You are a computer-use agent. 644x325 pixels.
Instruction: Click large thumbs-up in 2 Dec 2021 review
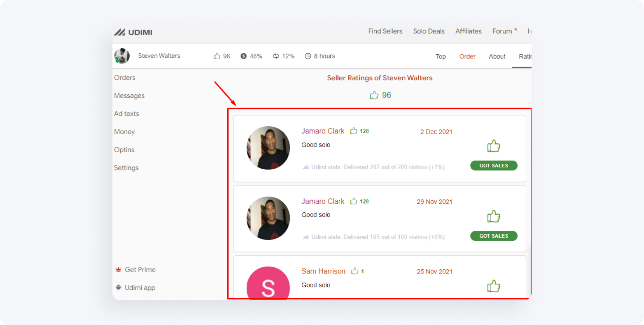click(493, 146)
